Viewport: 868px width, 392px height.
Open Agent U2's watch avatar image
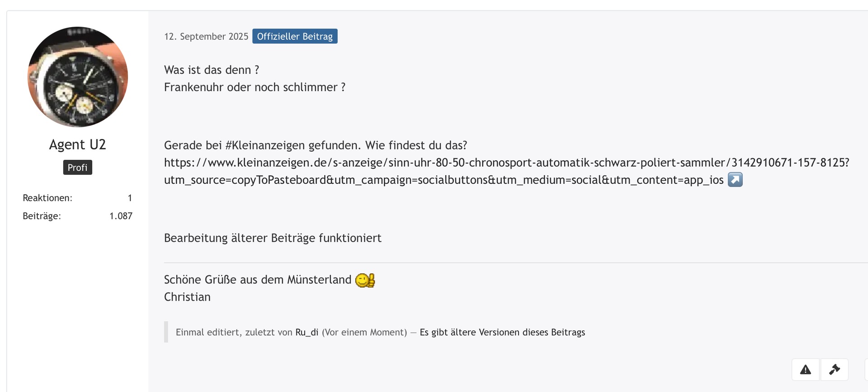[78, 77]
